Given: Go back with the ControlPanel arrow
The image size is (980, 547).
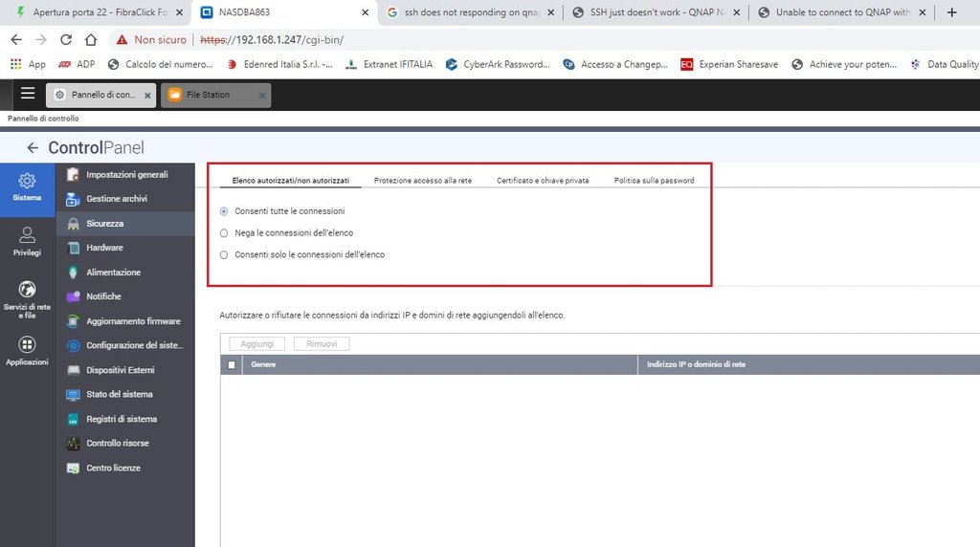Looking at the screenshot, I should tap(33, 148).
